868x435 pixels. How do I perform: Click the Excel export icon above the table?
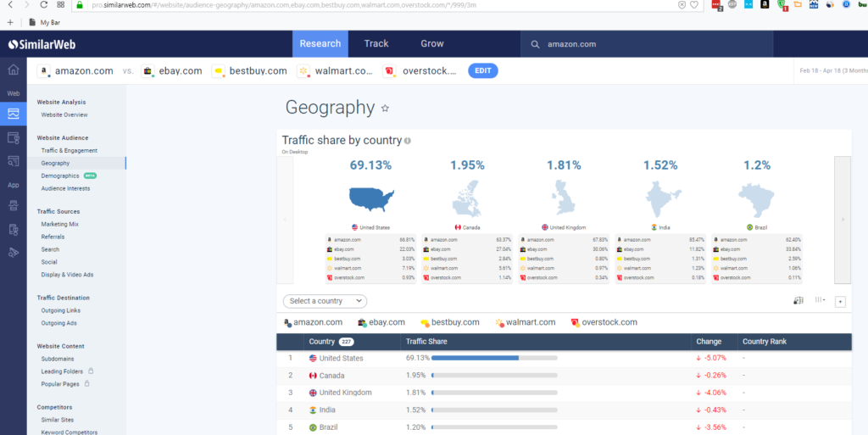click(x=798, y=300)
